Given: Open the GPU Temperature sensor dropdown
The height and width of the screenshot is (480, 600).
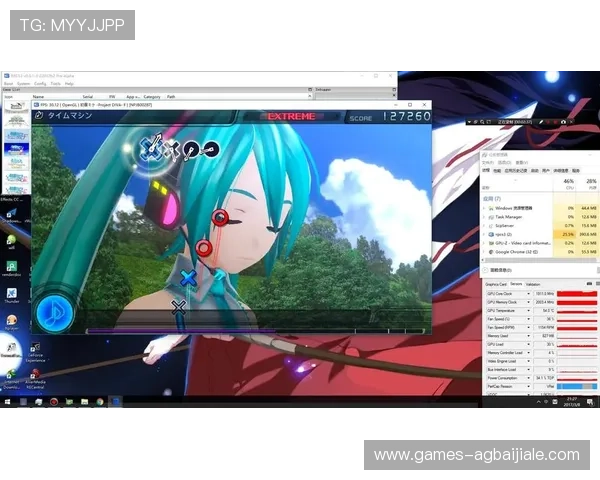Looking at the screenshot, I should [x=552, y=310].
